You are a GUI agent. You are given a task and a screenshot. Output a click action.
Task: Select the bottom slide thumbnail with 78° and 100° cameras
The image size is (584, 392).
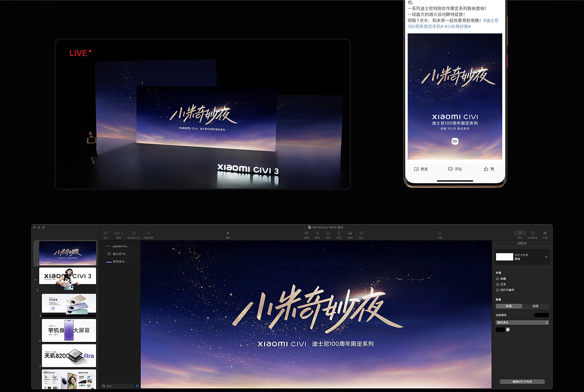(x=69, y=379)
